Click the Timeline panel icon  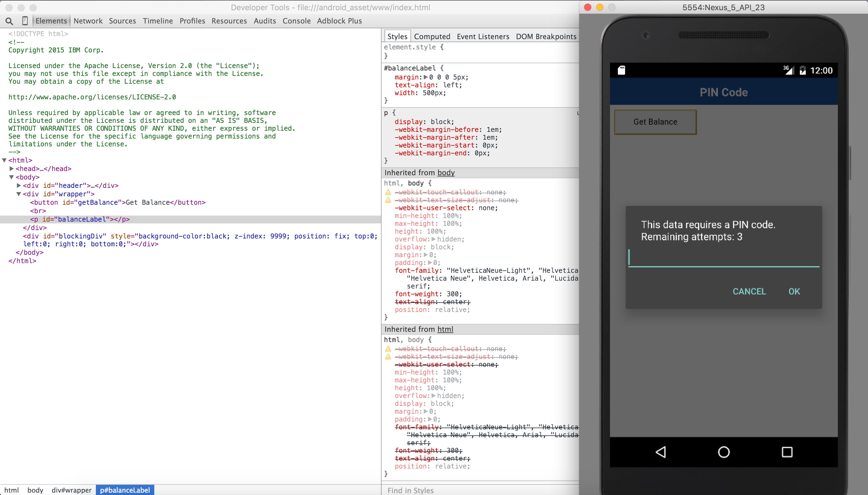coord(157,21)
